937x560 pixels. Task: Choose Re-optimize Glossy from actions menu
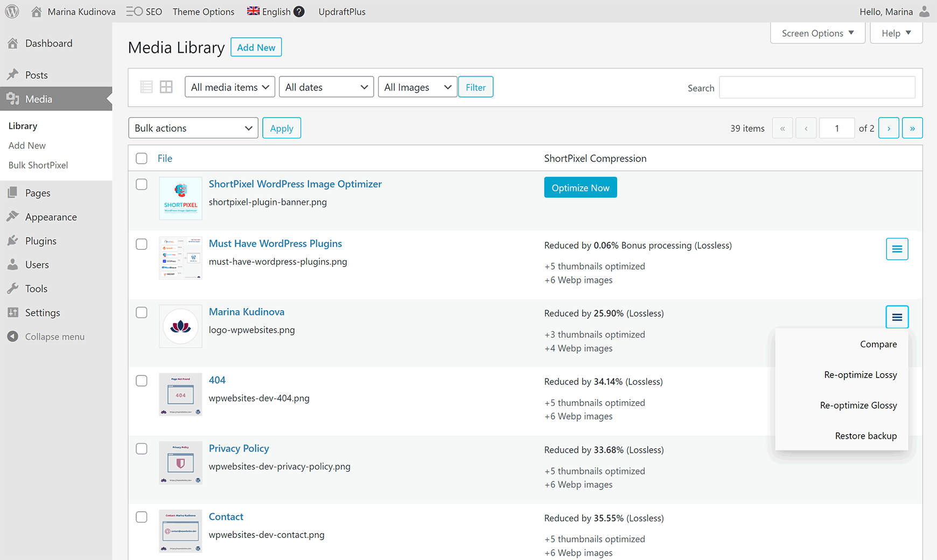pos(858,405)
